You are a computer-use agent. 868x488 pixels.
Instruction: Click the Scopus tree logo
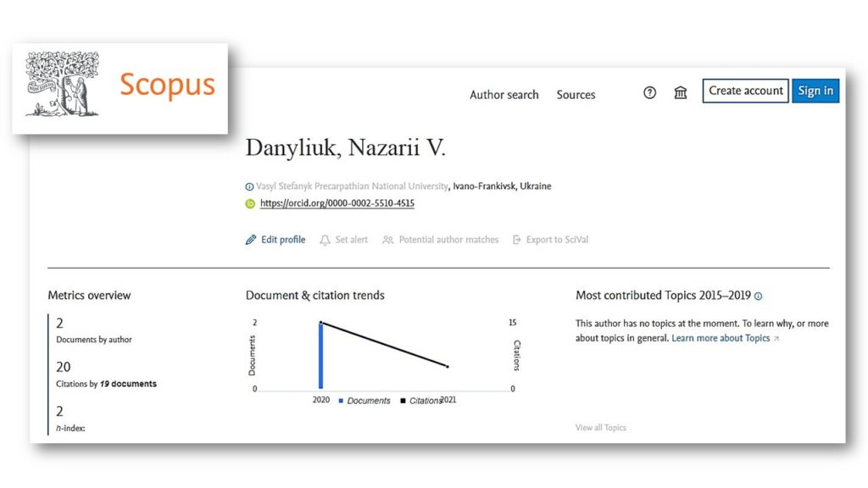[62, 84]
